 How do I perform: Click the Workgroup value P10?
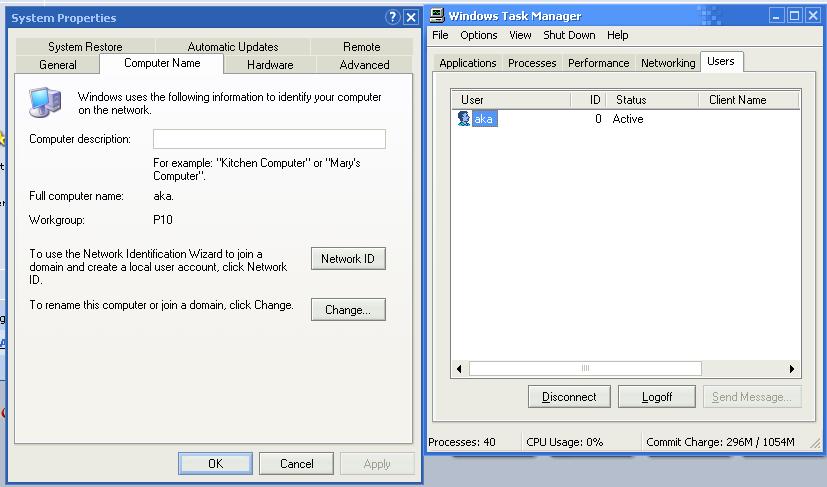coord(163,219)
